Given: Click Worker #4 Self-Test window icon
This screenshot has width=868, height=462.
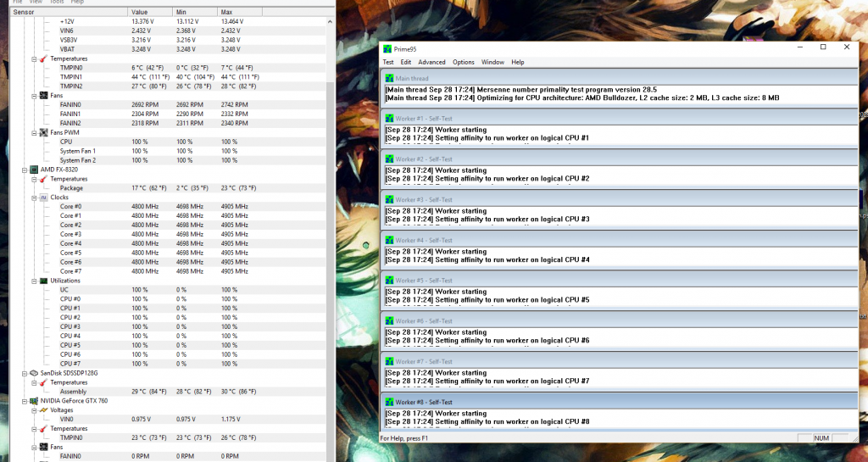Looking at the screenshot, I should (x=389, y=240).
